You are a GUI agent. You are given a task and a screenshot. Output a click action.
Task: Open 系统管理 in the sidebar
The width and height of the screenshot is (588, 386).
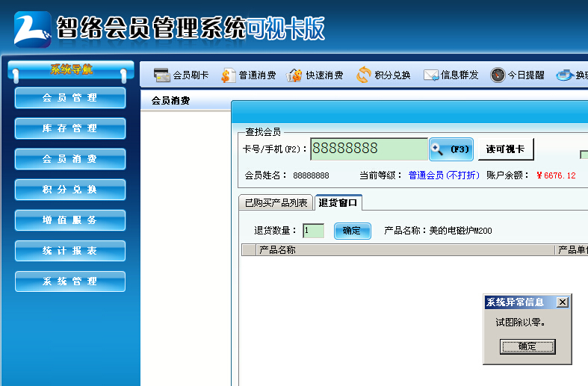pos(70,281)
